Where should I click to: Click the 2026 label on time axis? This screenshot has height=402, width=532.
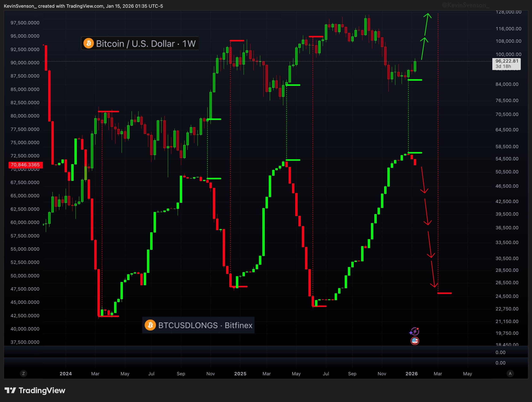point(411,374)
